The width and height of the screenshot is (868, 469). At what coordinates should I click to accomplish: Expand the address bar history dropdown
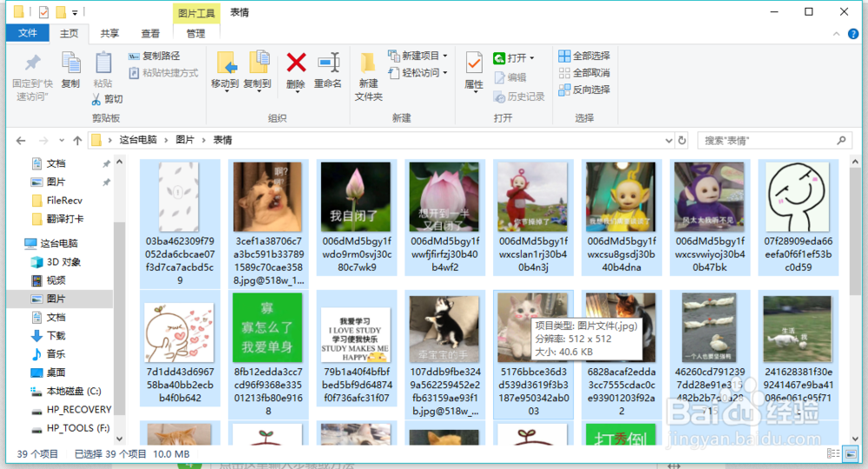(x=668, y=141)
